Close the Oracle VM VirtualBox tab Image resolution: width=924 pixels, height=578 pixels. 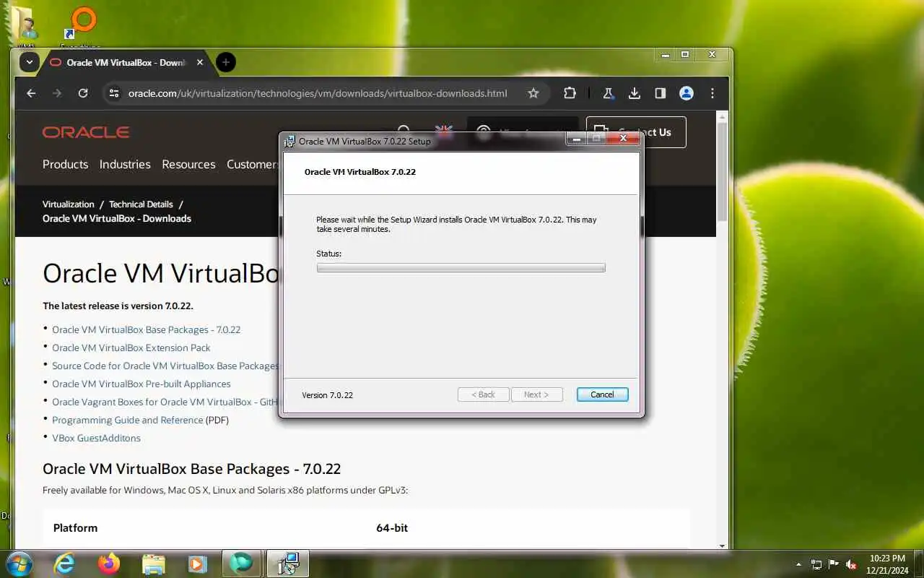(200, 62)
